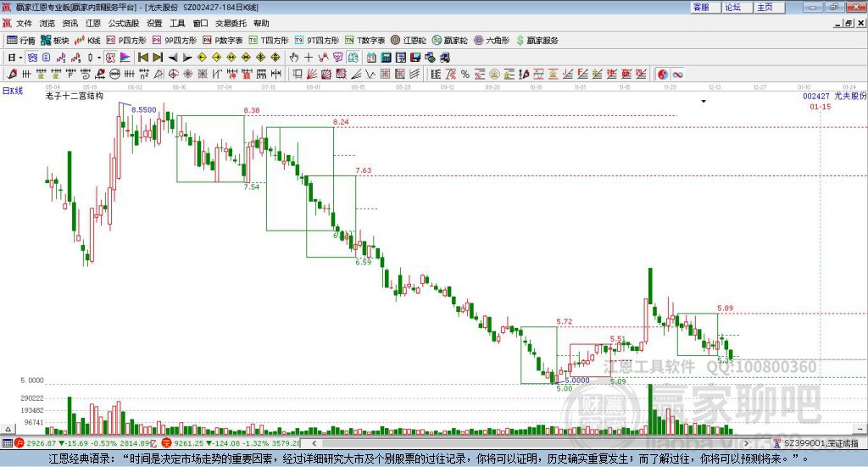Open the 文件 menu

click(24, 23)
